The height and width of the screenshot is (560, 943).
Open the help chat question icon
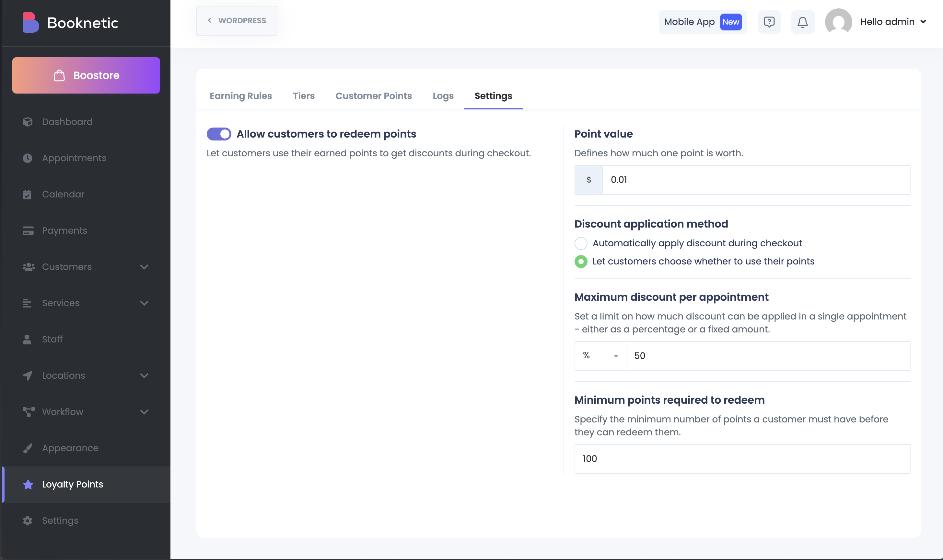769,22
